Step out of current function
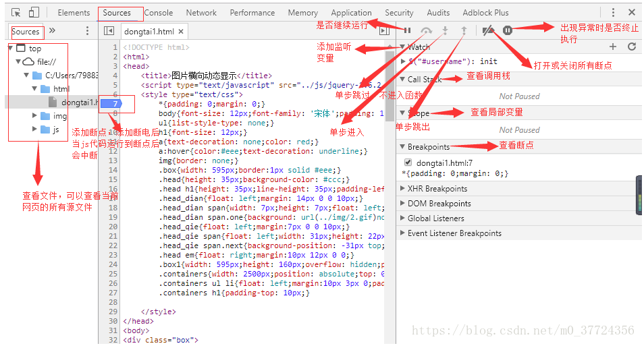The width and height of the screenshot is (644, 352). click(x=464, y=30)
